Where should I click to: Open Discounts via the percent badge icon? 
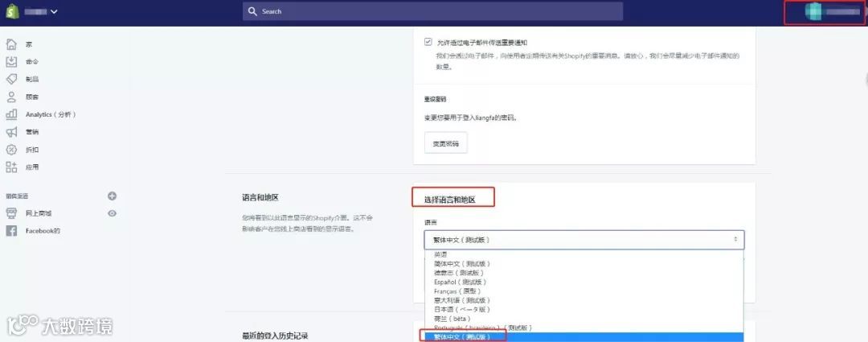[11, 150]
